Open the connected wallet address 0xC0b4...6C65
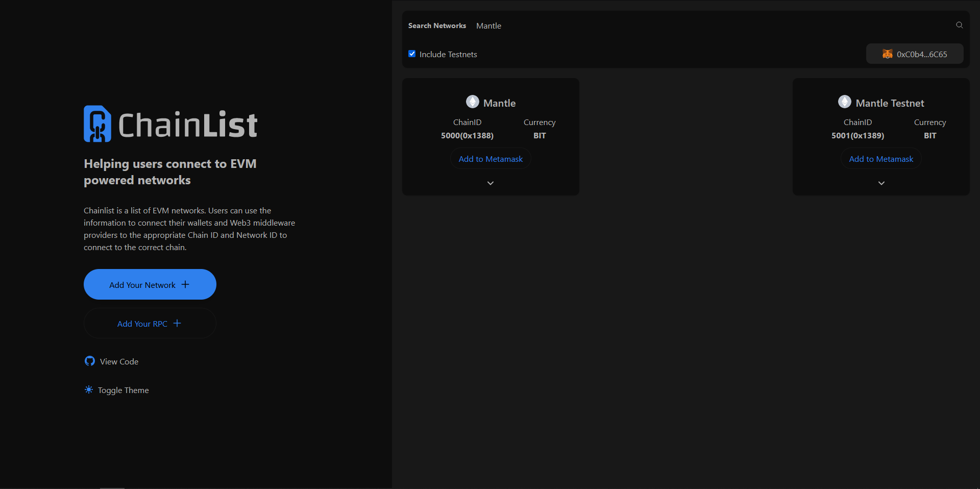 click(x=921, y=54)
